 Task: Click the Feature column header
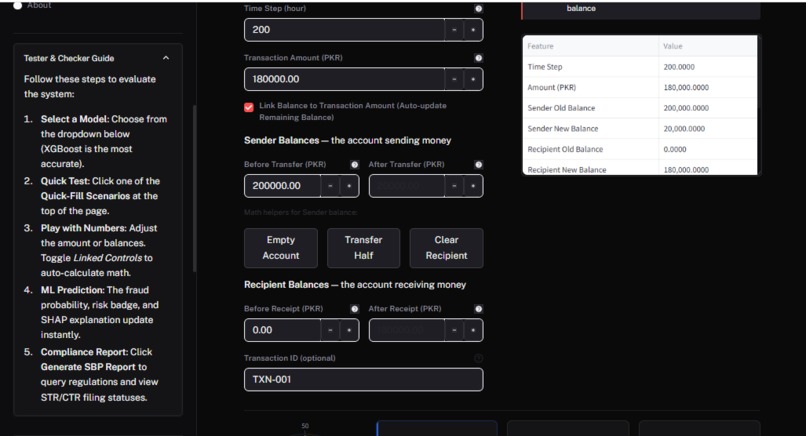tap(590, 46)
